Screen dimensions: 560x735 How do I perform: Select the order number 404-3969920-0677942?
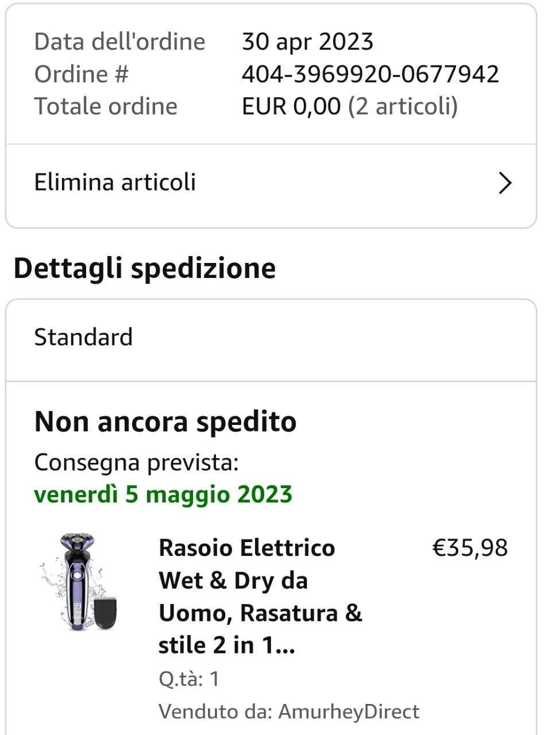pos(370,74)
